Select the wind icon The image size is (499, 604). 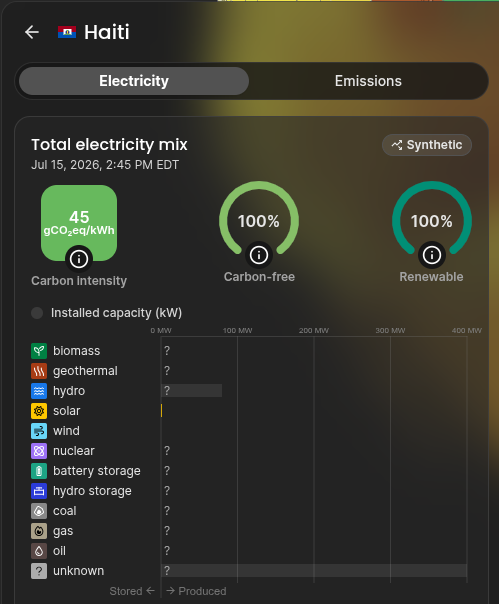(x=39, y=431)
